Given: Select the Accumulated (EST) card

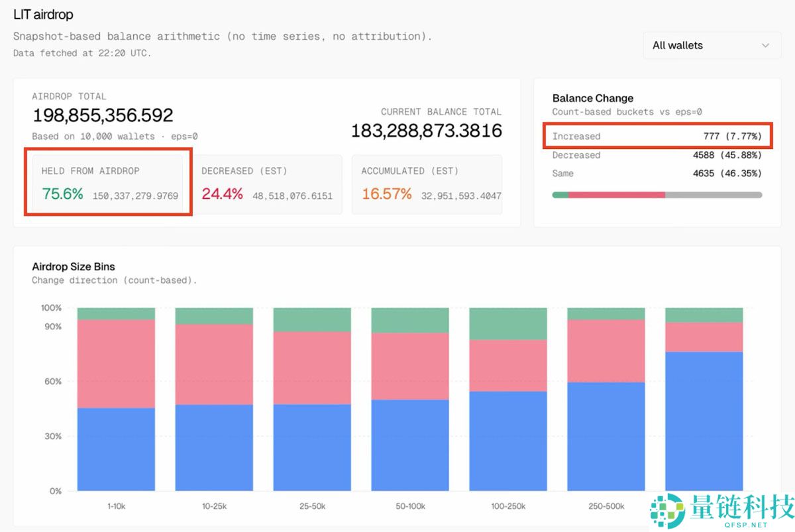Looking at the screenshot, I should [x=427, y=184].
